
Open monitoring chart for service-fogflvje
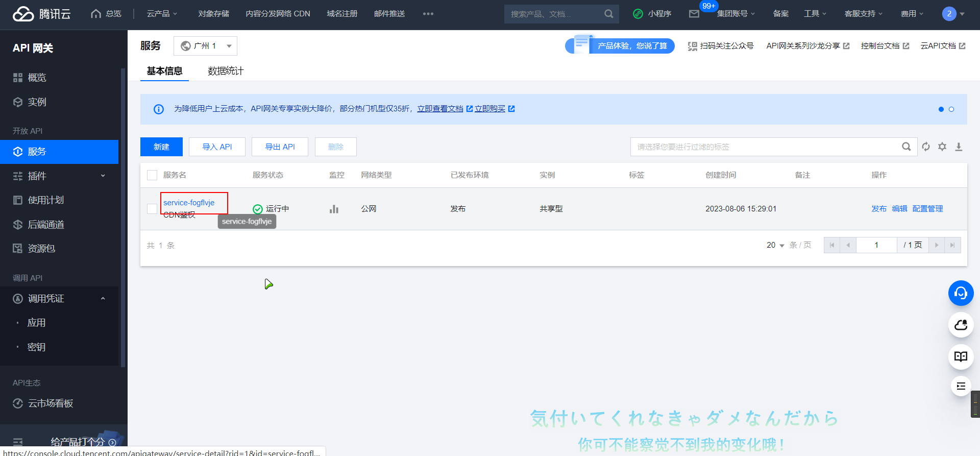[x=334, y=209]
